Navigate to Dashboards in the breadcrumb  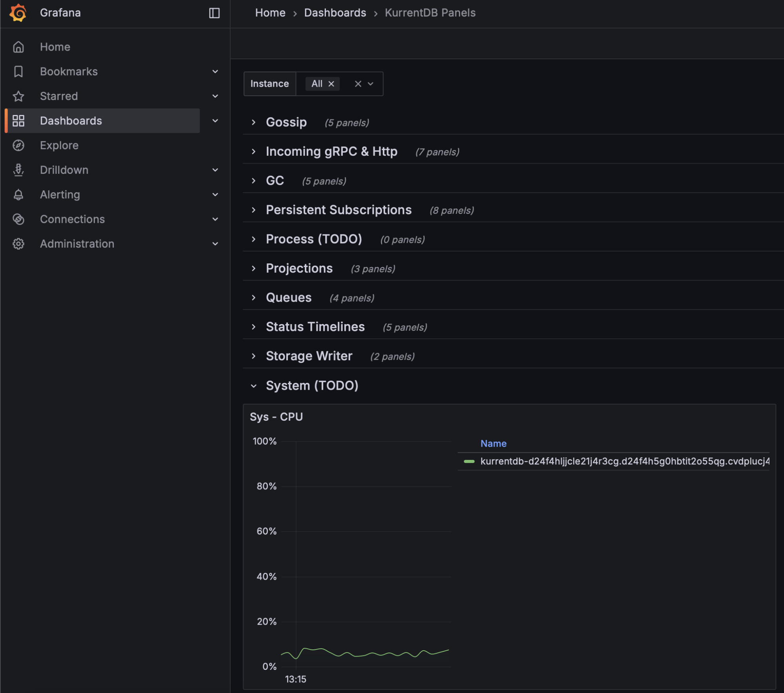[x=335, y=13]
